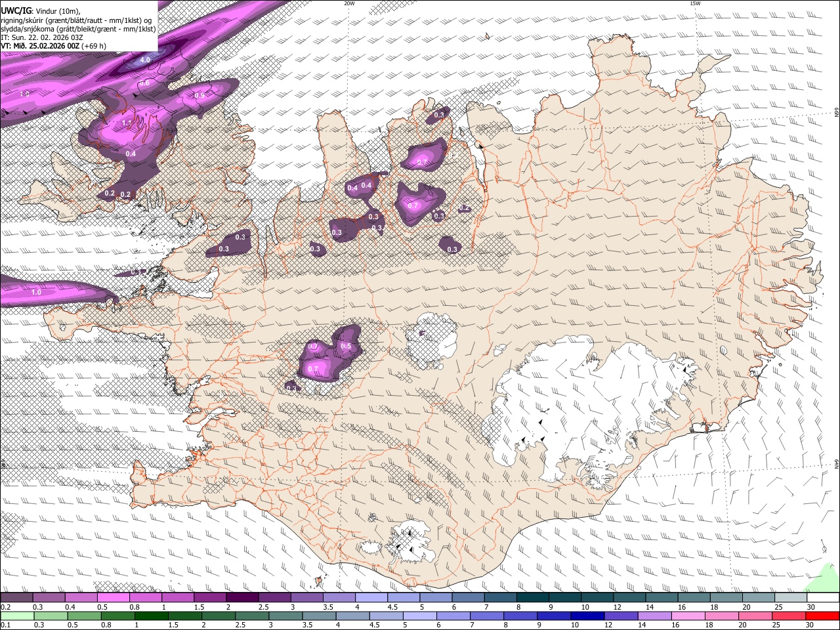Click the '0.2' label on the snow scale
840x630 pixels.
[5, 607]
